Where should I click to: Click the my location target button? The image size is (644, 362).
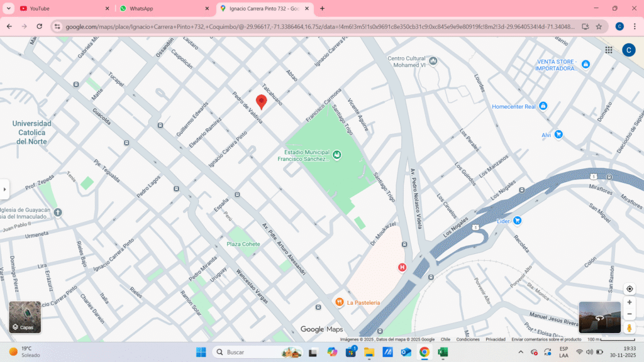pyautogui.click(x=629, y=289)
